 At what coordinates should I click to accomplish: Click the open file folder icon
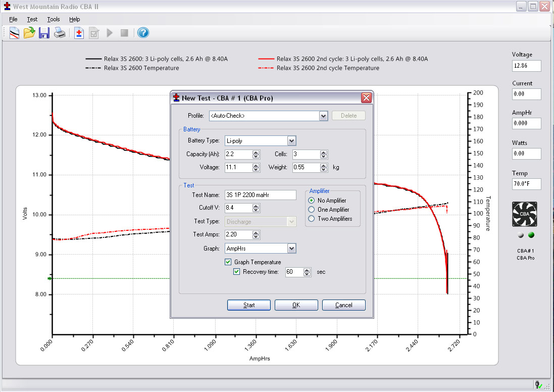[x=29, y=33]
